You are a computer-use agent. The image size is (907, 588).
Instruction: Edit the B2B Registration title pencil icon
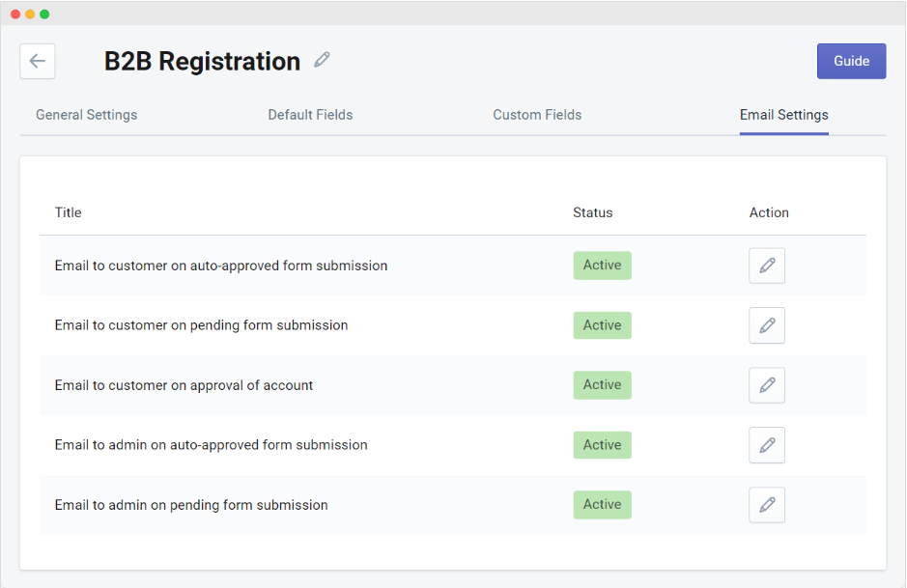[322, 60]
